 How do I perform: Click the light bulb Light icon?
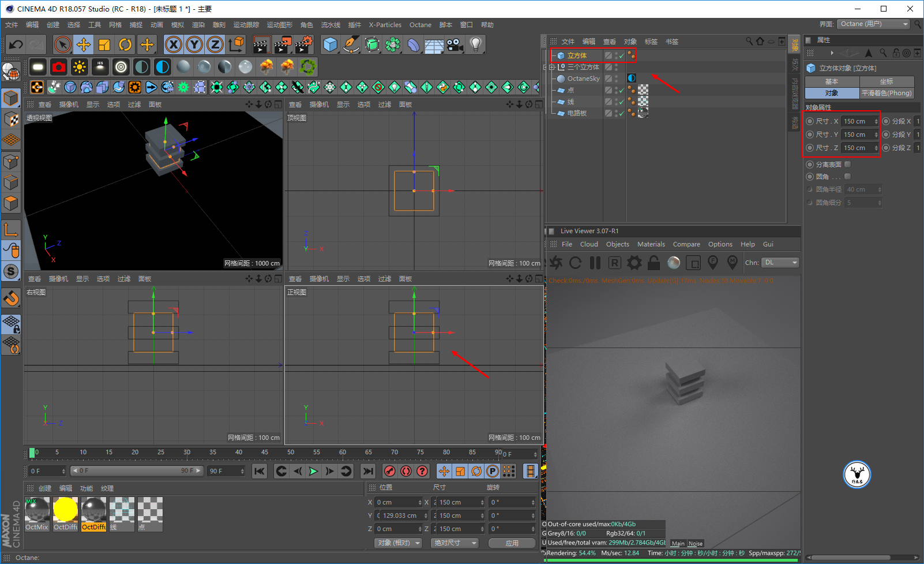(475, 44)
